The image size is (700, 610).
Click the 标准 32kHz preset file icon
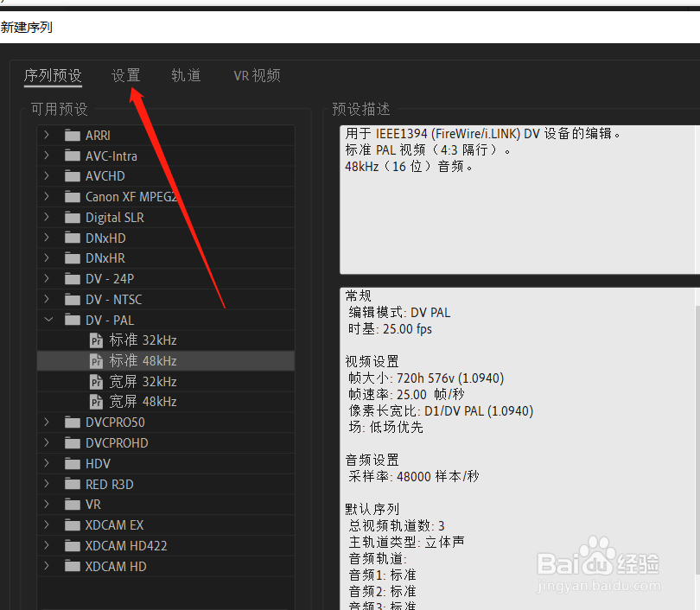click(96, 340)
